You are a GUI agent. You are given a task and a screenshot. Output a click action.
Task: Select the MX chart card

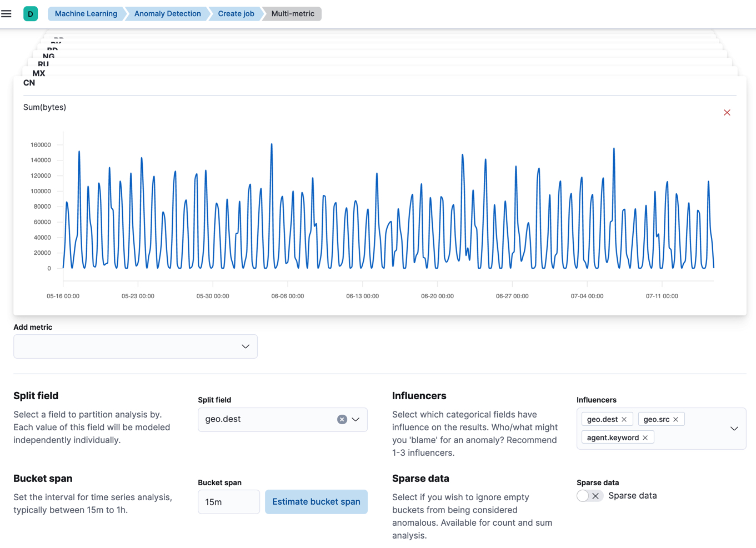click(38, 73)
